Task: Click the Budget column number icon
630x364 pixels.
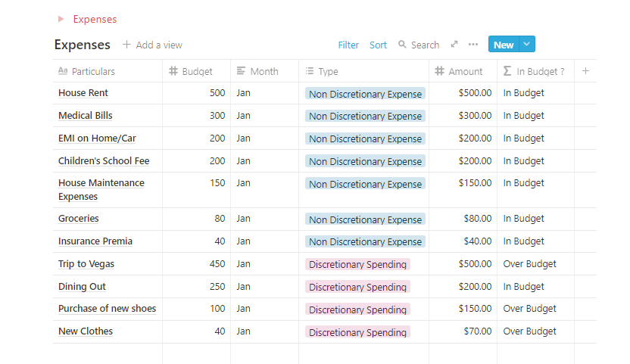Action: click(x=173, y=71)
